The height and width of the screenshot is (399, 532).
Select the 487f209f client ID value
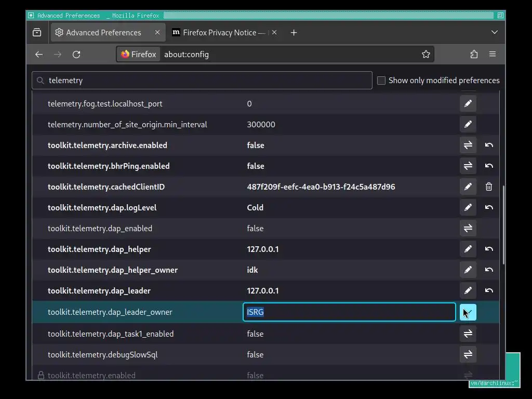click(321, 187)
